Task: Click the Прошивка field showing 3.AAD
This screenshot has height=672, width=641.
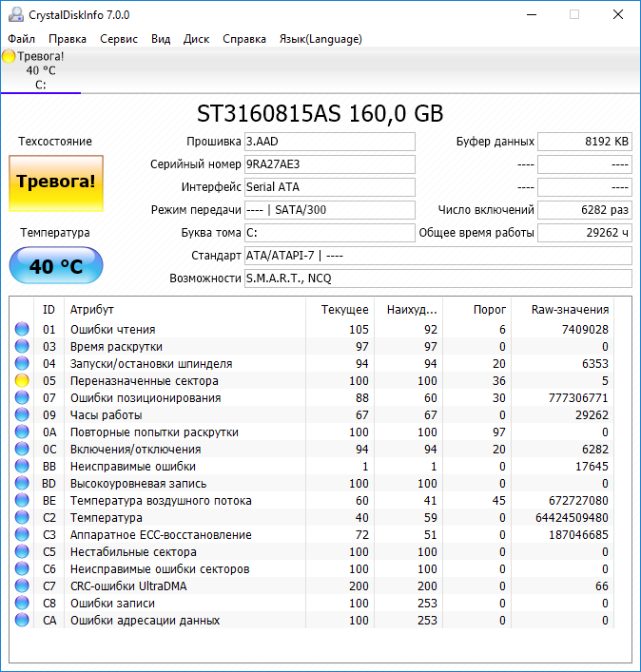Action: [x=330, y=142]
